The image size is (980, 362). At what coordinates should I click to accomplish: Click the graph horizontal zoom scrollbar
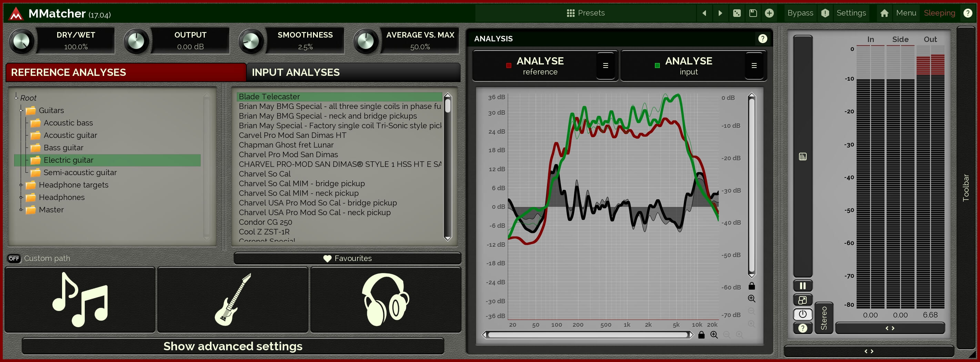click(x=587, y=335)
